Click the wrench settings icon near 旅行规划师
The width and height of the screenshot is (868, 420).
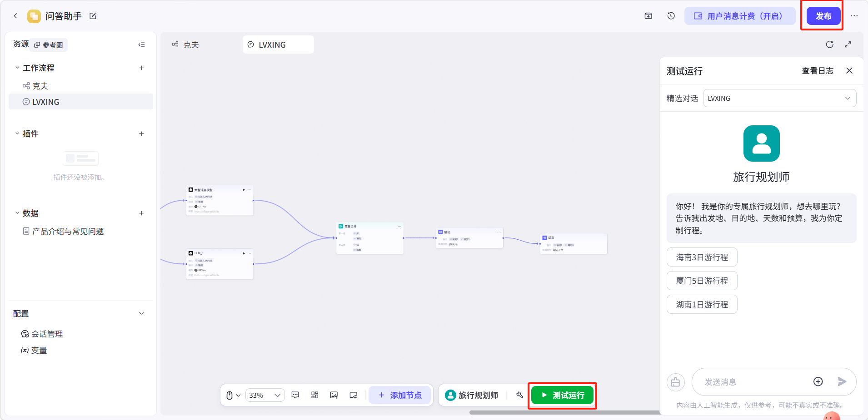tap(519, 395)
